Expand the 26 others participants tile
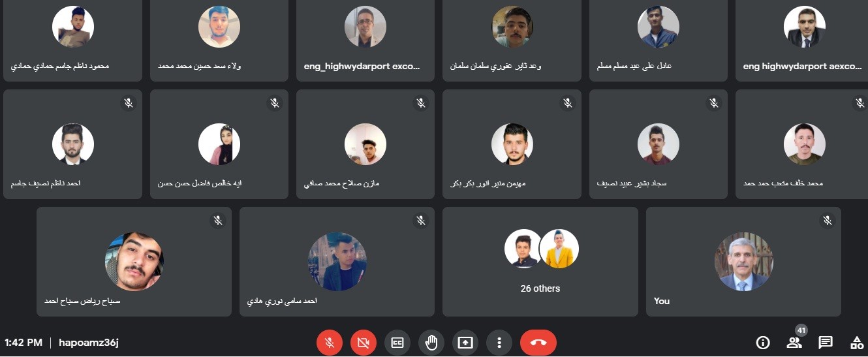 pos(540,262)
